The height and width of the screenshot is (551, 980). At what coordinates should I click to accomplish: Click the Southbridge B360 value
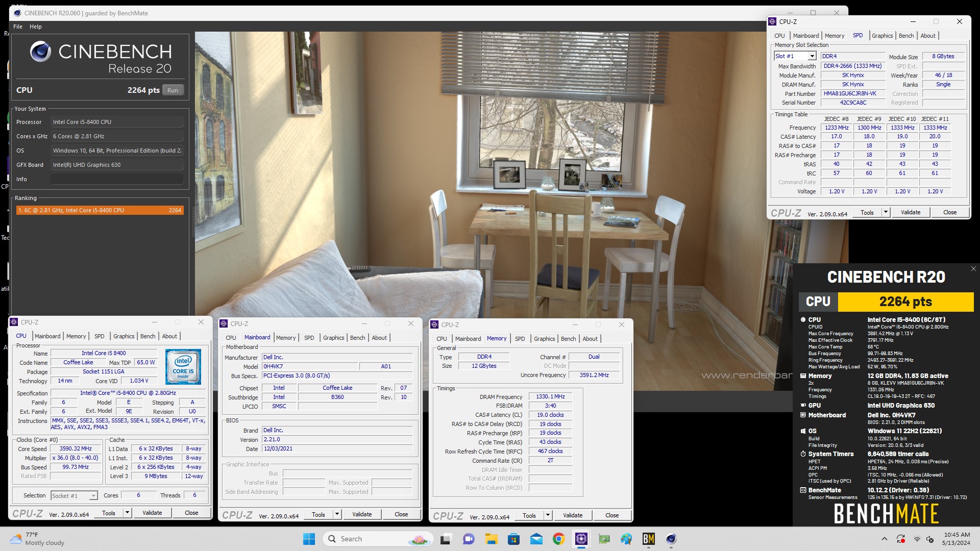pyautogui.click(x=337, y=397)
